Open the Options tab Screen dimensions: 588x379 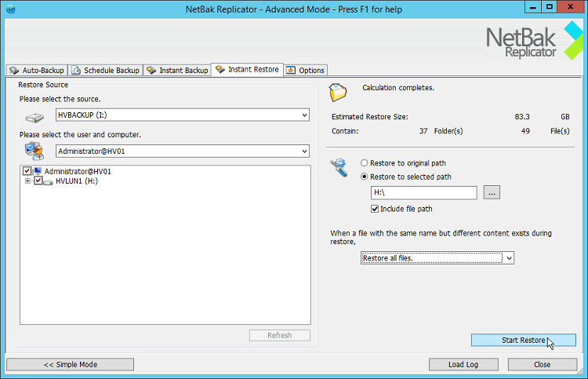pos(306,70)
